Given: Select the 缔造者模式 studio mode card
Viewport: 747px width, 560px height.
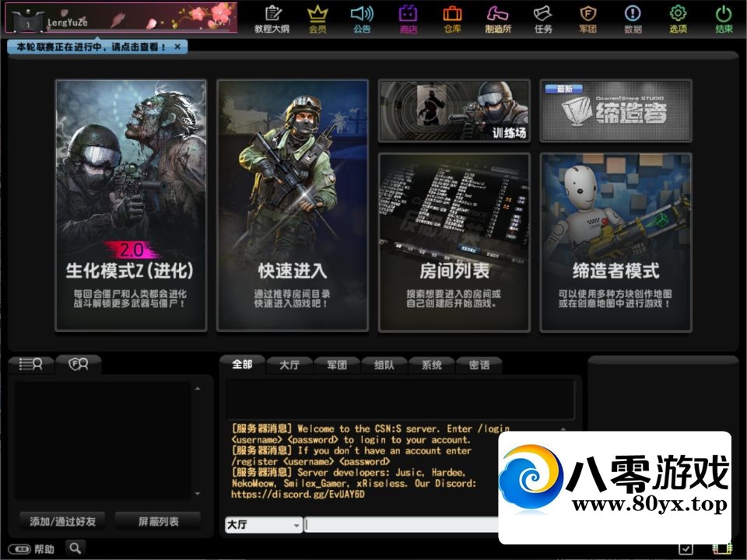Looking at the screenshot, I should tap(615, 243).
